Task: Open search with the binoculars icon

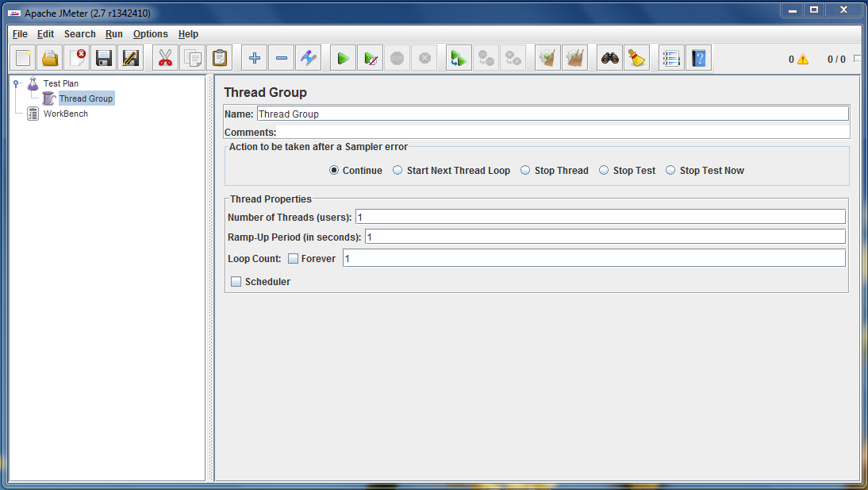Action: coord(610,58)
